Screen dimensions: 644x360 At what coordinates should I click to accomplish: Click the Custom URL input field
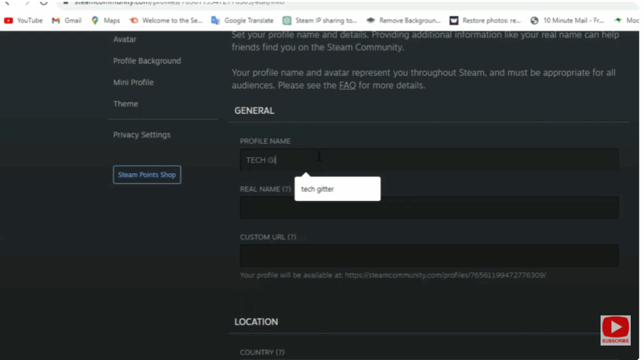click(429, 256)
